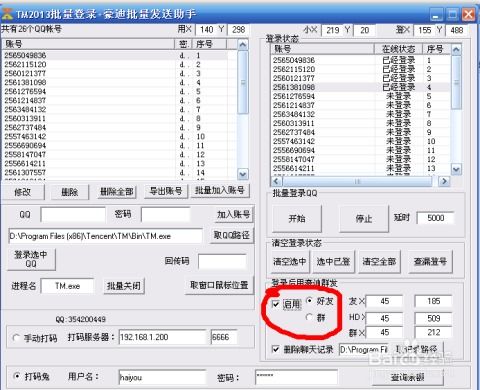Click the 在线状态 column header
The height and width of the screenshot is (390, 480).
(x=398, y=49)
